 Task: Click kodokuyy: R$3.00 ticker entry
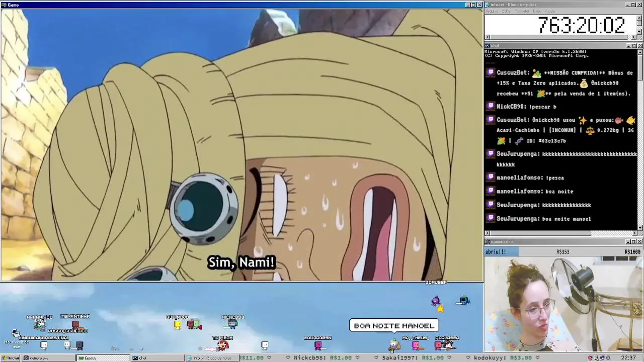click(503, 358)
